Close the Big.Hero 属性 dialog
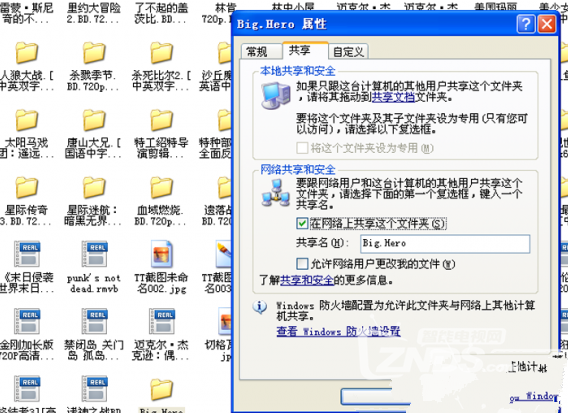The image size is (568, 413). 547,24
